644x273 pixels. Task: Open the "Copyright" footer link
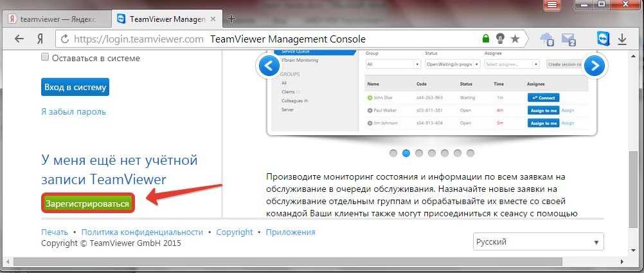click(235, 232)
